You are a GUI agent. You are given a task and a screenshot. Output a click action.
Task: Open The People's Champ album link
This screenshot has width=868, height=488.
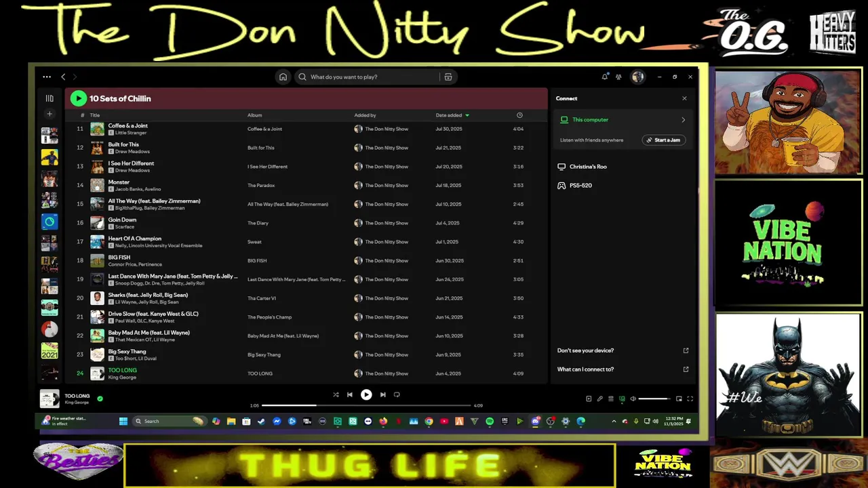[269, 317]
